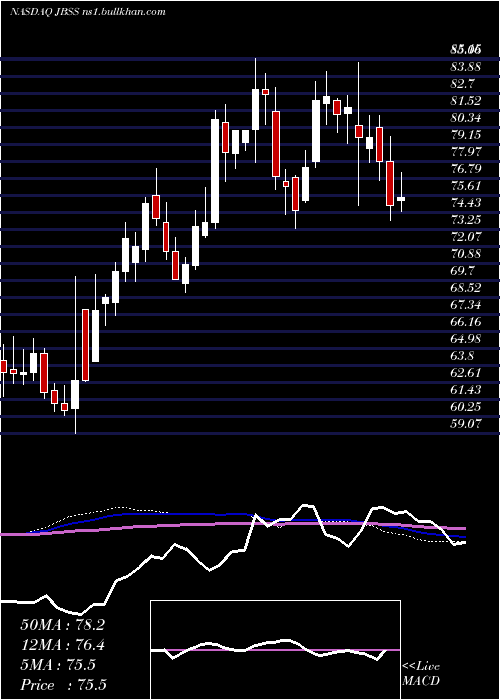Image resolution: width=500 pixels, height=700 pixels.
Task: Click the 12MA : 76.4 readout
Action: coord(62,645)
